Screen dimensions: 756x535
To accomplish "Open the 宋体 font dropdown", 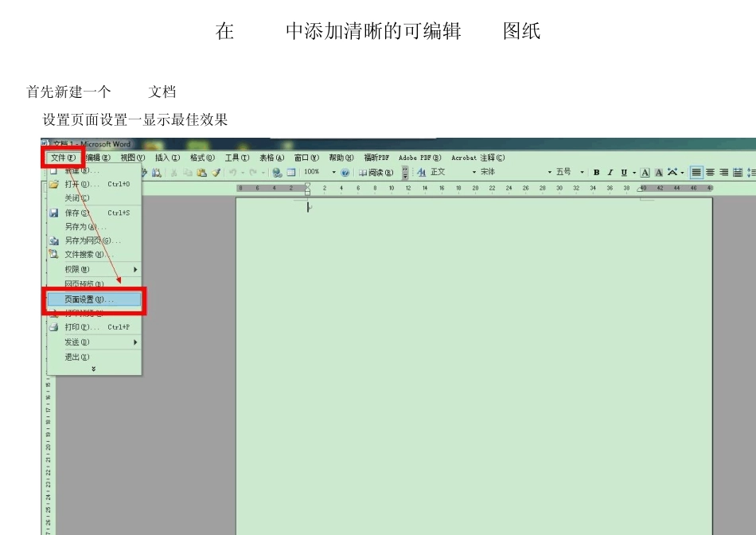I will (549, 172).
